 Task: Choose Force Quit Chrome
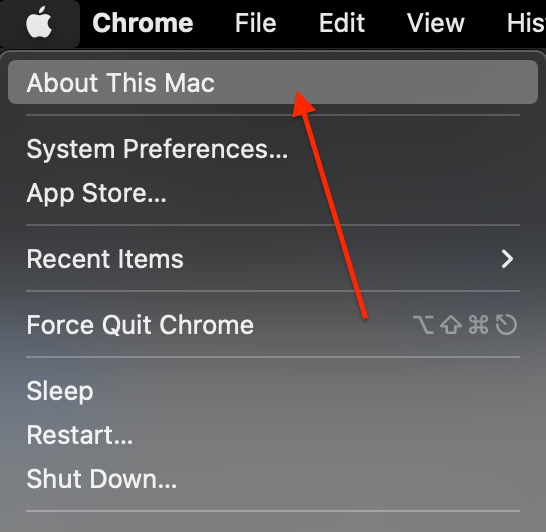273,324
